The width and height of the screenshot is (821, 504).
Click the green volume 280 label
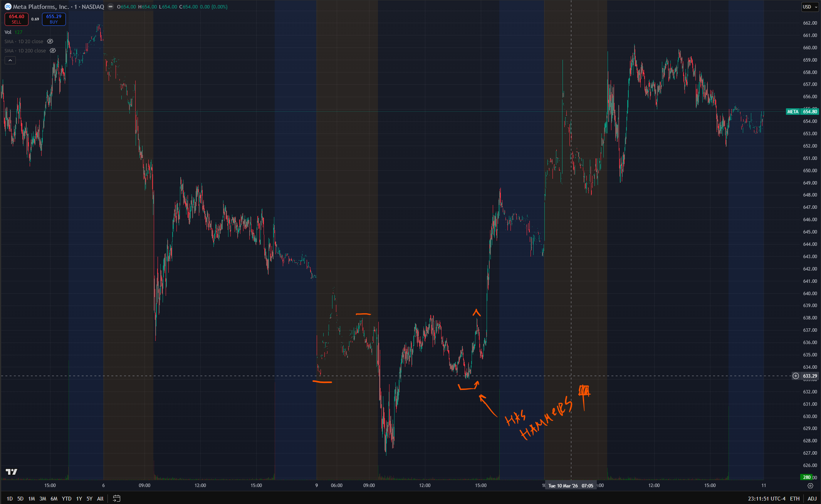[806, 477]
